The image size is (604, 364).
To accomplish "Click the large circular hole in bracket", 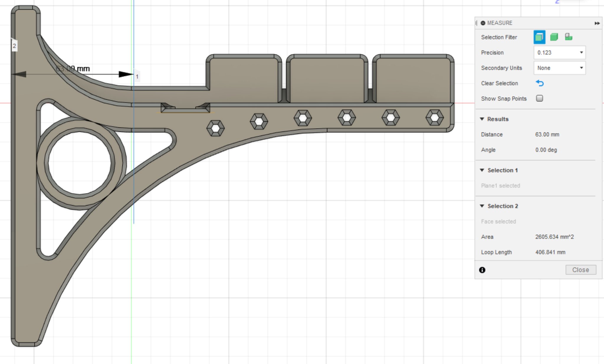I will [x=80, y=163].
